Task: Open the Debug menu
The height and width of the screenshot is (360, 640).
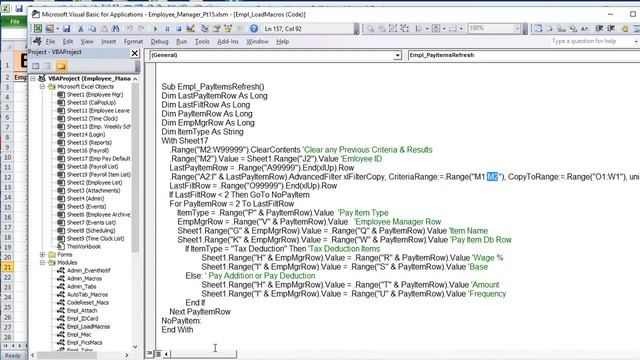Action: [x=159, y=42]
